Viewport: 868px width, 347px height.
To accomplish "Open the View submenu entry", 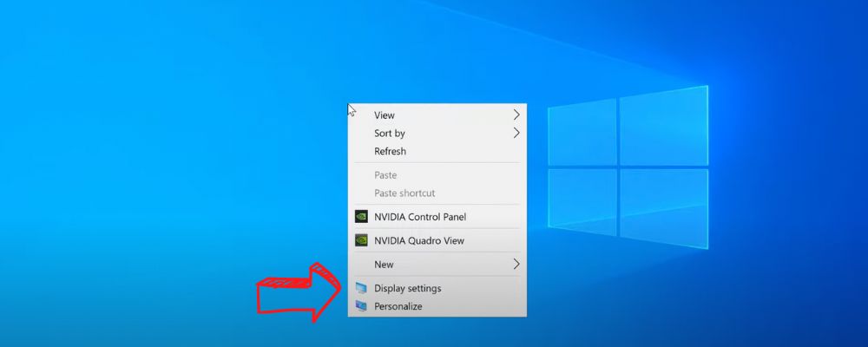I will click(437, 115).
